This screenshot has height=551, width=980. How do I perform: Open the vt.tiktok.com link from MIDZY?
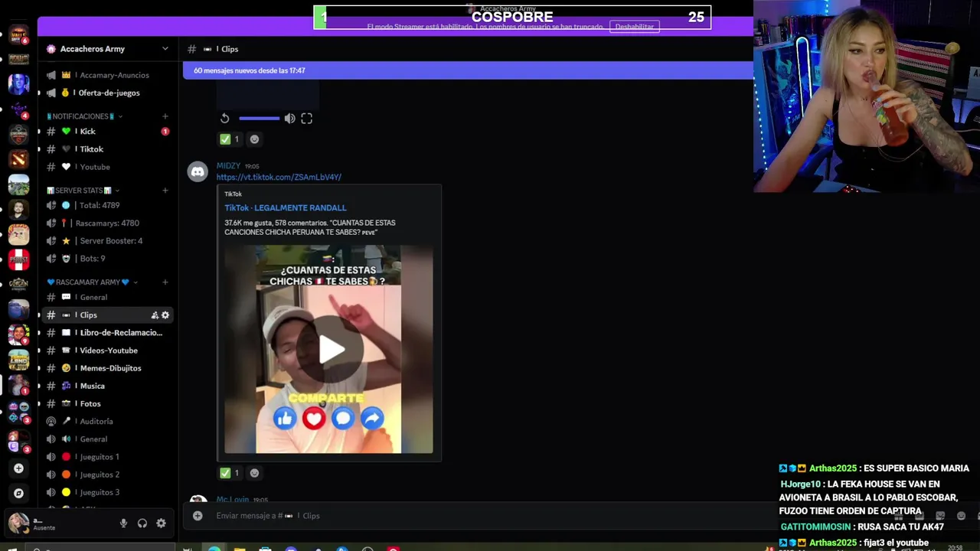click(x=279, y=177)
